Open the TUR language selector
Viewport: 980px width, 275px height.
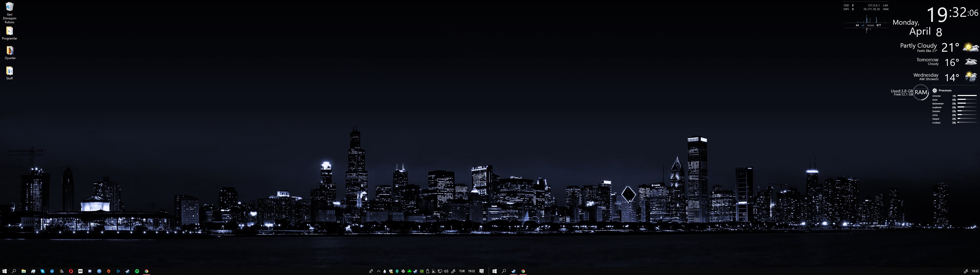[462, 271]
